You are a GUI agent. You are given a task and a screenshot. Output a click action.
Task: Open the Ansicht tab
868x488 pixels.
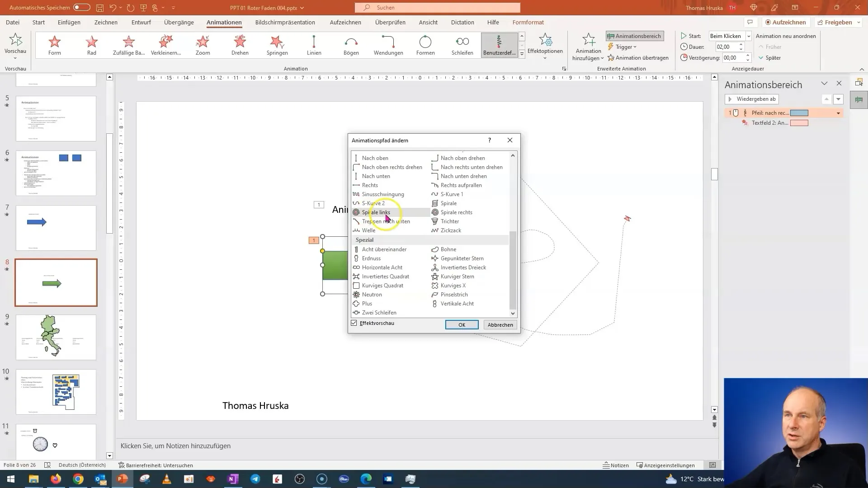coord(428,22)
